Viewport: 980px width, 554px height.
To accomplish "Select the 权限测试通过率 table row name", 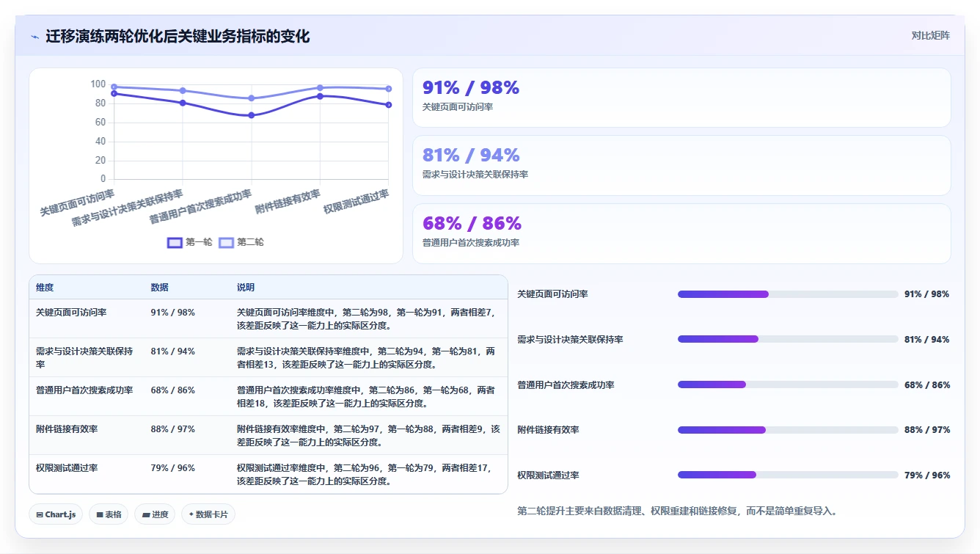I will point(67,467).
